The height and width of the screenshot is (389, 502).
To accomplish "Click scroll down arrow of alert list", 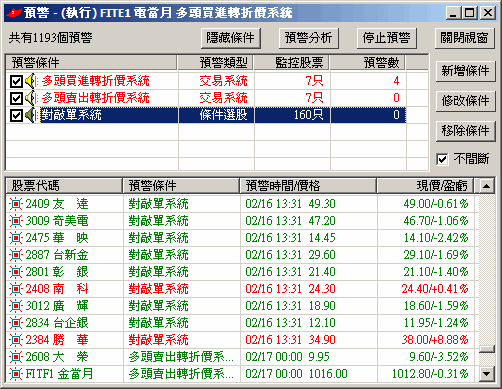I will (487, 374).
